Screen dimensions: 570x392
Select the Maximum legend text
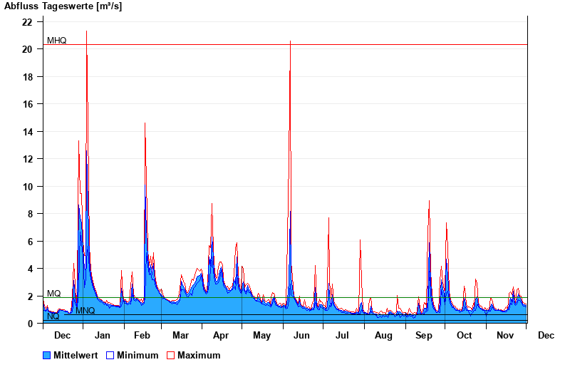[x=199, y=355]
